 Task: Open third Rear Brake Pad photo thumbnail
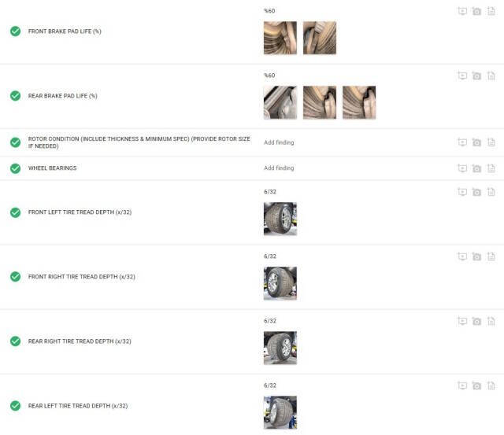tap(359, 102)
